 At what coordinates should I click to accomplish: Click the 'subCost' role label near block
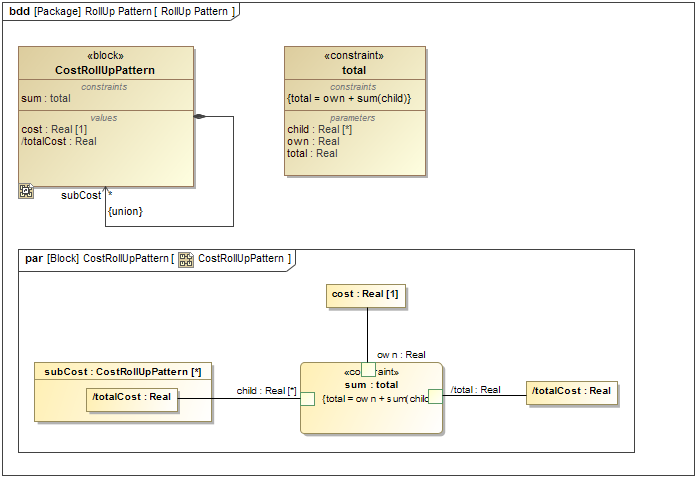point(81,195)
